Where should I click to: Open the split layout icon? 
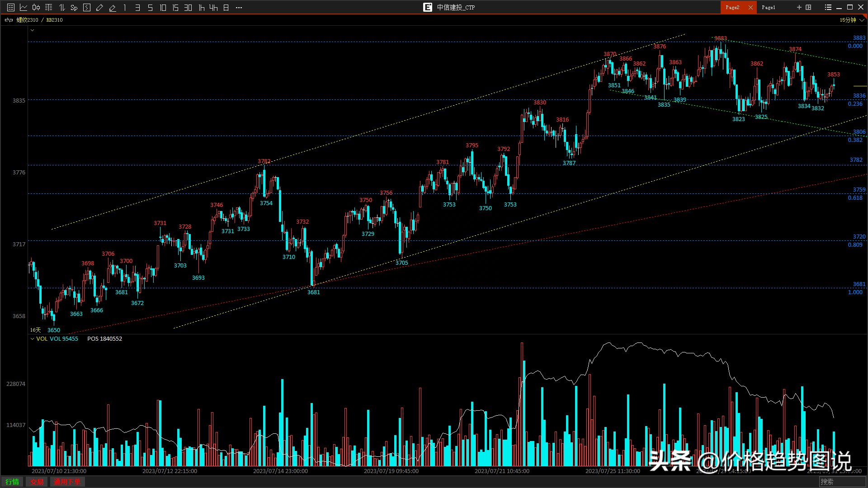[808, 7]
